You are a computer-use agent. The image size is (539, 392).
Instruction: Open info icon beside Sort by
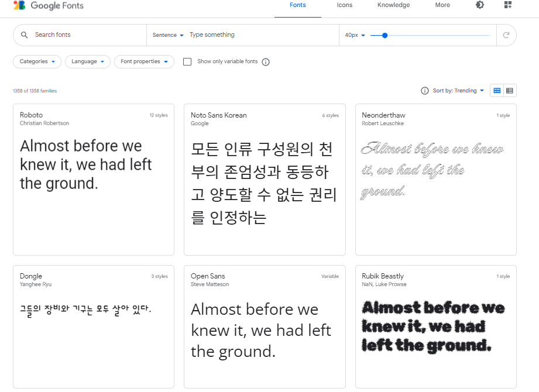tap(425, 91)
